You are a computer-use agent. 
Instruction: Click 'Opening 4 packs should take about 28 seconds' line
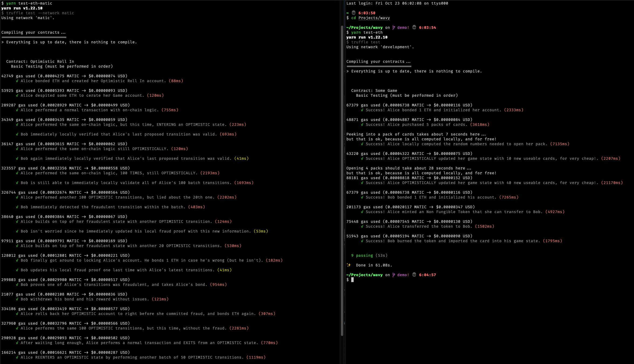[x=409, y=168]
